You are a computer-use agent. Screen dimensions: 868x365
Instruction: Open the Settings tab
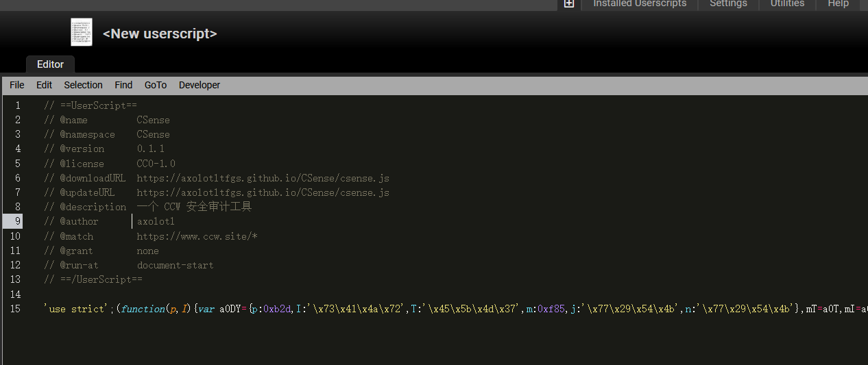[728, 4]
